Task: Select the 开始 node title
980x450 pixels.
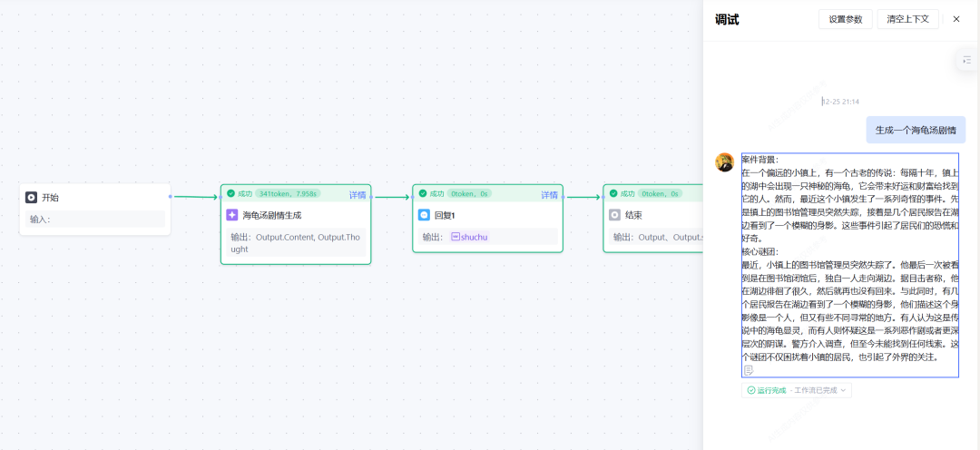Action: click(50, 198)
